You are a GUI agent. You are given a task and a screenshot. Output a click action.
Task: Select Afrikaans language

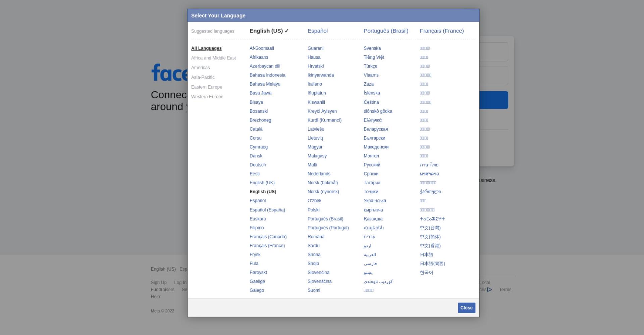pos(259,57)
